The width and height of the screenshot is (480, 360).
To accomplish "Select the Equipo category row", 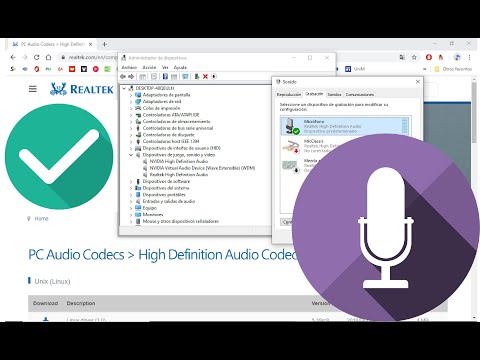I will click(149, 208).
